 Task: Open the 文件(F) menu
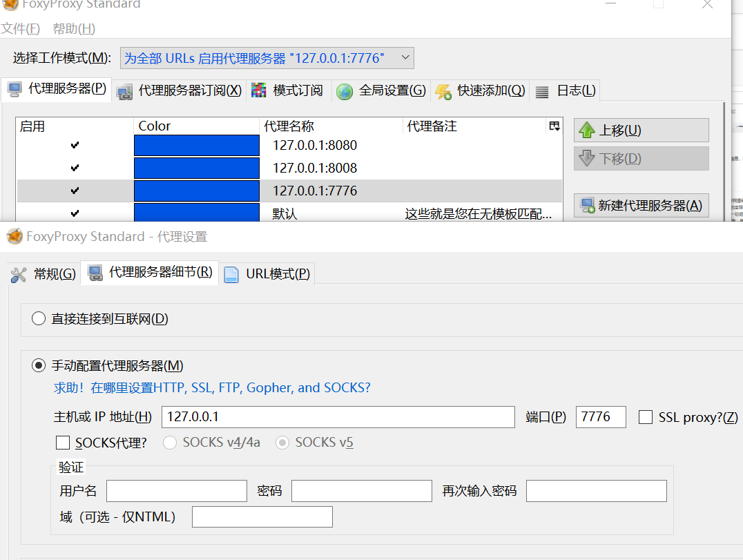21,29
